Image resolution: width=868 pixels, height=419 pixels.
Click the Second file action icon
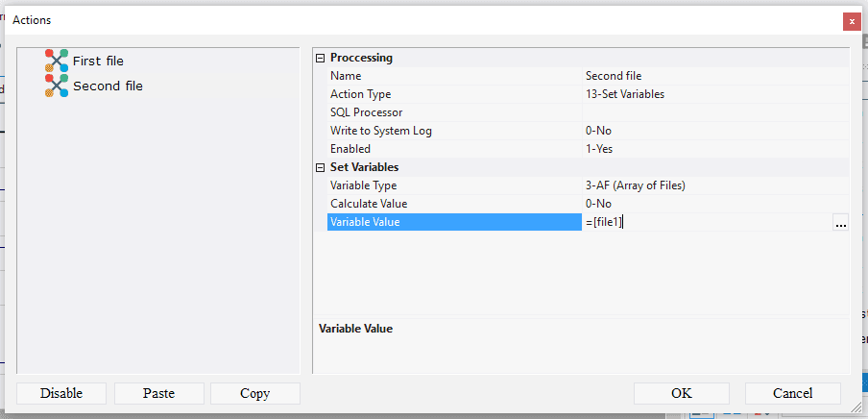point(57,86)
